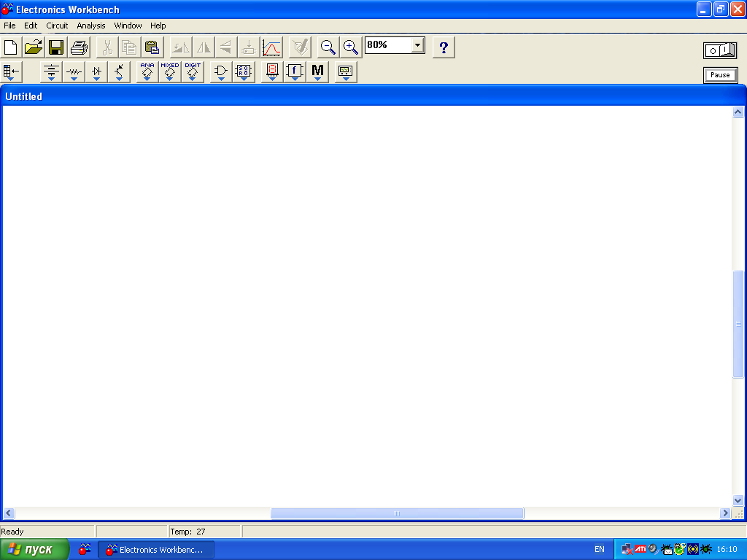This screenshot has width=747, height=560.
Task: Open the Sources parts bin
Action: (x=51, y=71)
